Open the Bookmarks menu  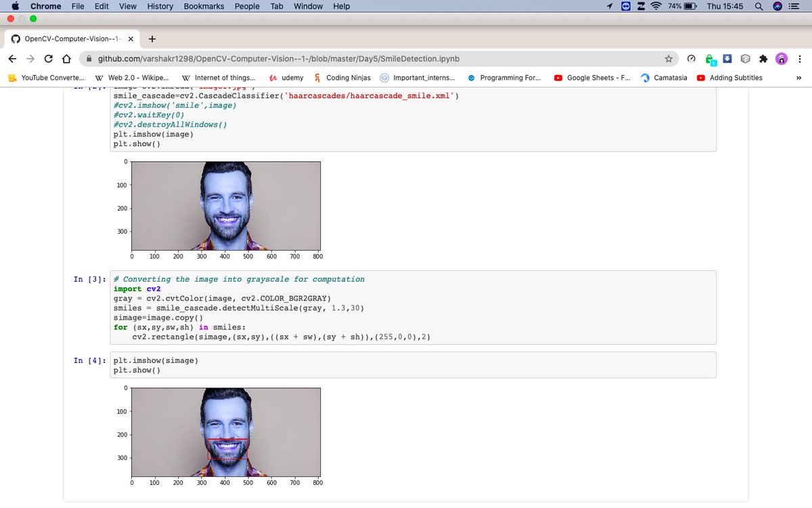pyautogui.click(x=203, y=6)
